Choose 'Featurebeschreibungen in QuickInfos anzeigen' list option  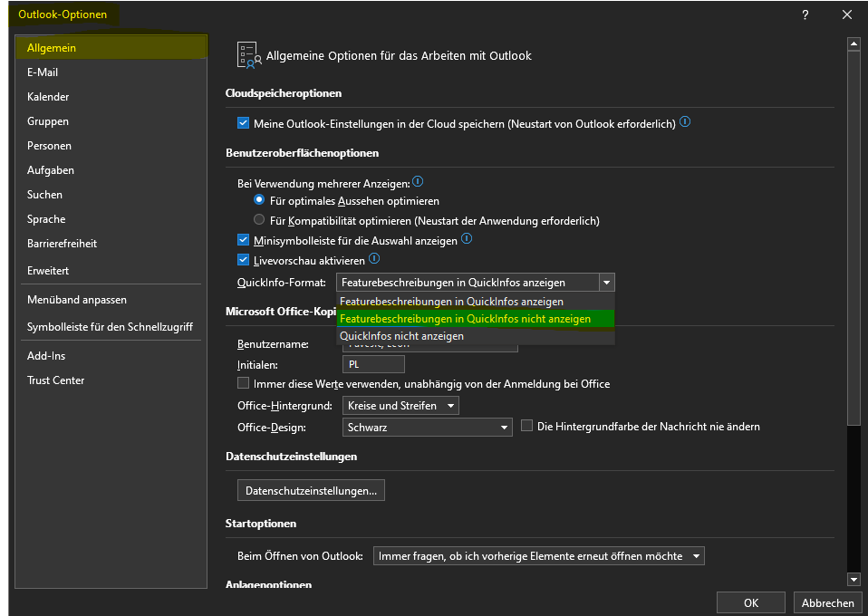click(x=476, y=302)
